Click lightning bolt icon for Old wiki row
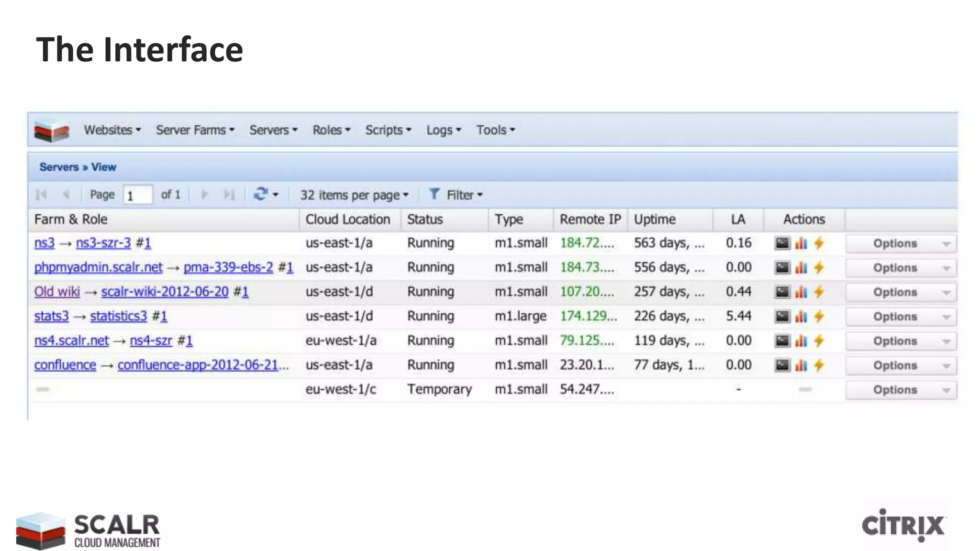 [x=819, y=292]
